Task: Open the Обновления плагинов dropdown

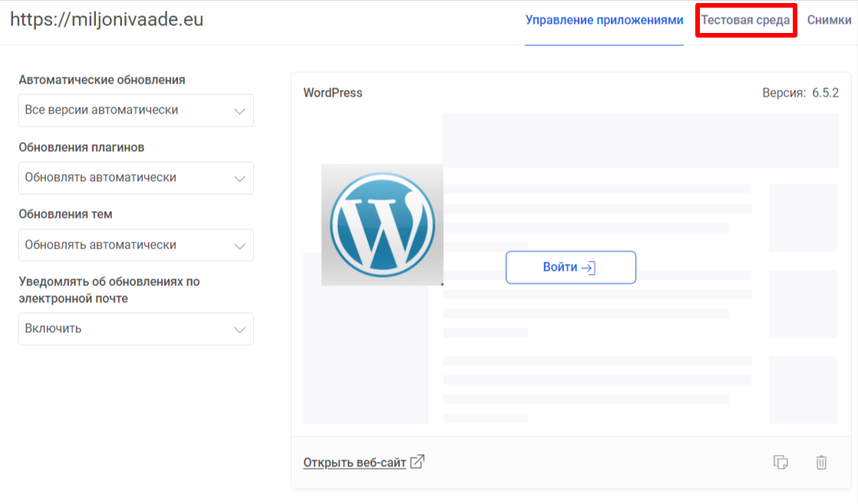Action: (x=136, y=178)
